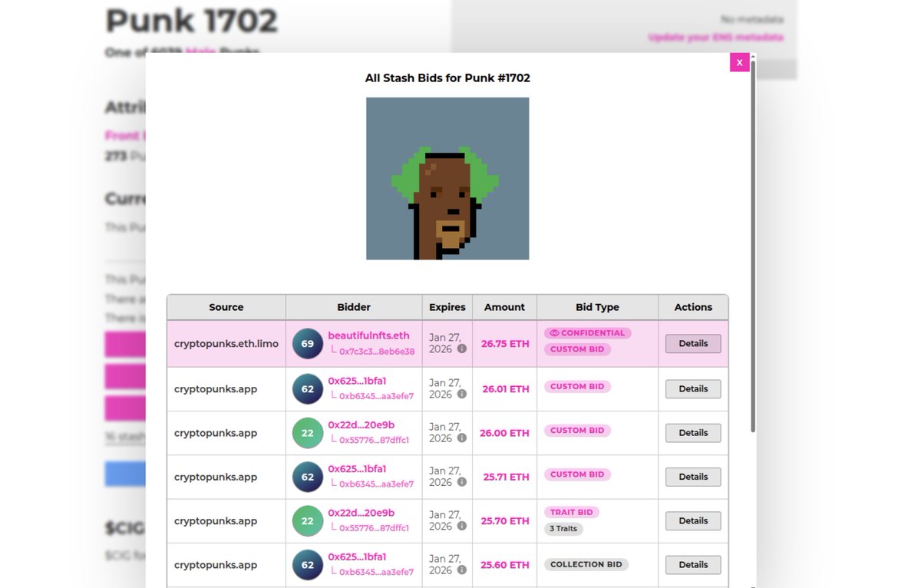The image size is (921, 588).
Task: Open address 0xb6345...aa3efe7 in 25.60 ETH row
Action: pos(376,573)
